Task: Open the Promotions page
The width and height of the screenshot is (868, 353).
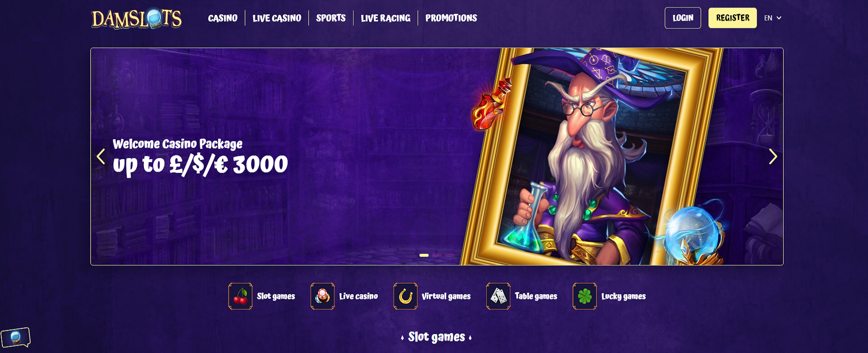Action: click(451, 18)
